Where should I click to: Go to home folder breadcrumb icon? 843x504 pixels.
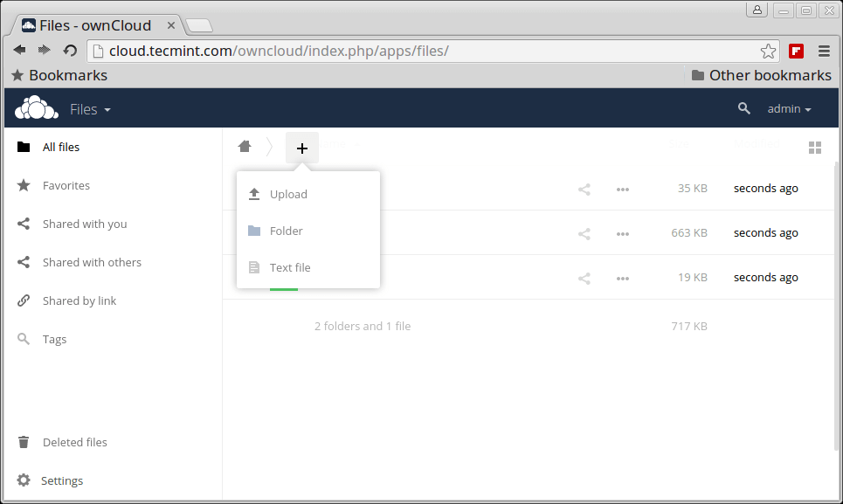click(245, 146)
